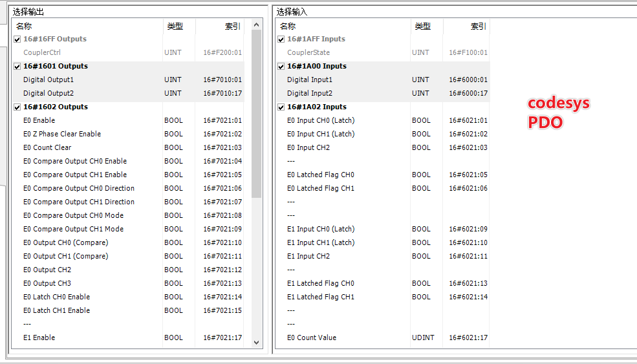
Task: Select the E1 Enable output row
Action: pos(128,337)
